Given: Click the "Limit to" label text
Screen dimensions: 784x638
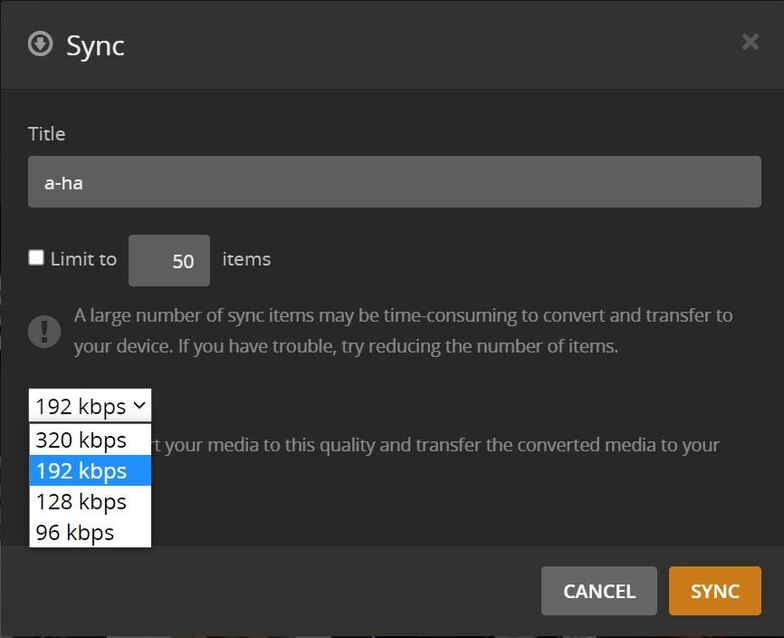Looking at the screenshot, I should tap(84, 260).
